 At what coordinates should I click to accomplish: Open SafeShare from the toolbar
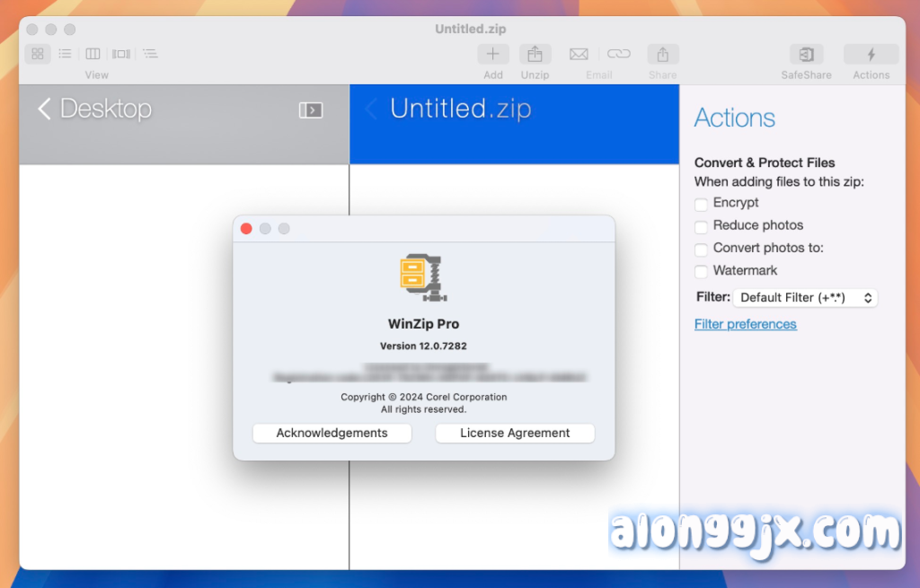click(806, 55)
